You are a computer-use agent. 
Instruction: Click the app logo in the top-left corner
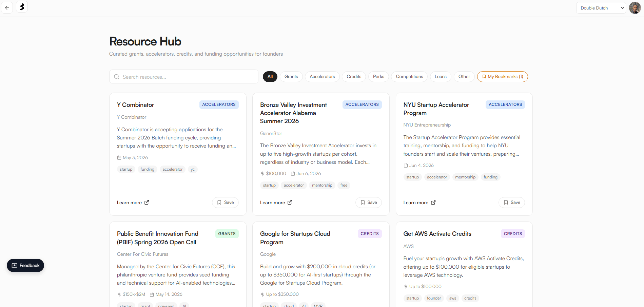click(x=22, y=7)
